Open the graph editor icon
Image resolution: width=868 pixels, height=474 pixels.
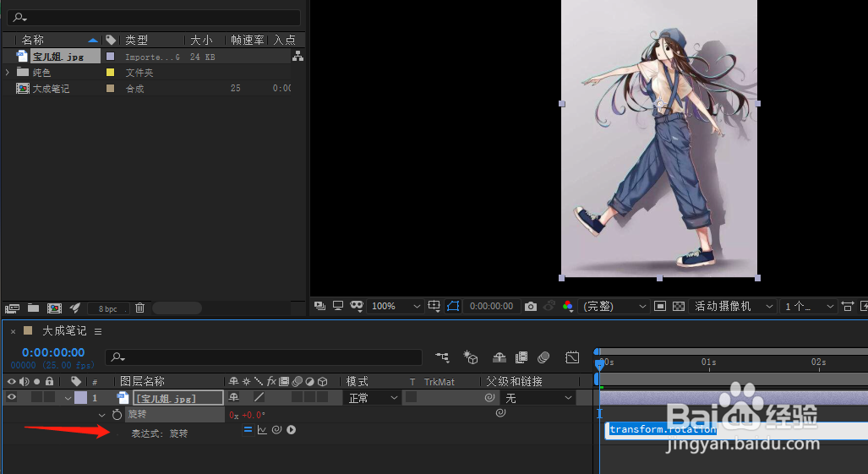coord(572,357)
